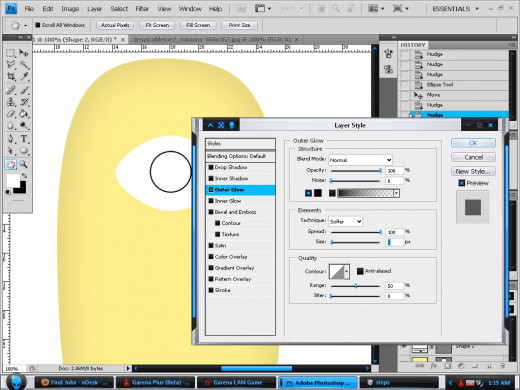Select the Blur tool
The width and height of the screenshot is (520, 390).
(x=10, y=125)
